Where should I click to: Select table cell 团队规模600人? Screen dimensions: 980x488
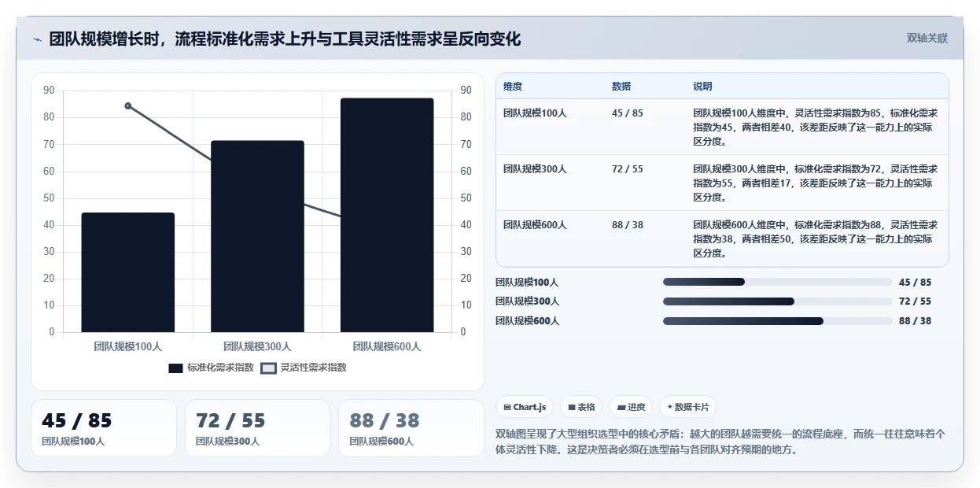(x=535, y=225)
